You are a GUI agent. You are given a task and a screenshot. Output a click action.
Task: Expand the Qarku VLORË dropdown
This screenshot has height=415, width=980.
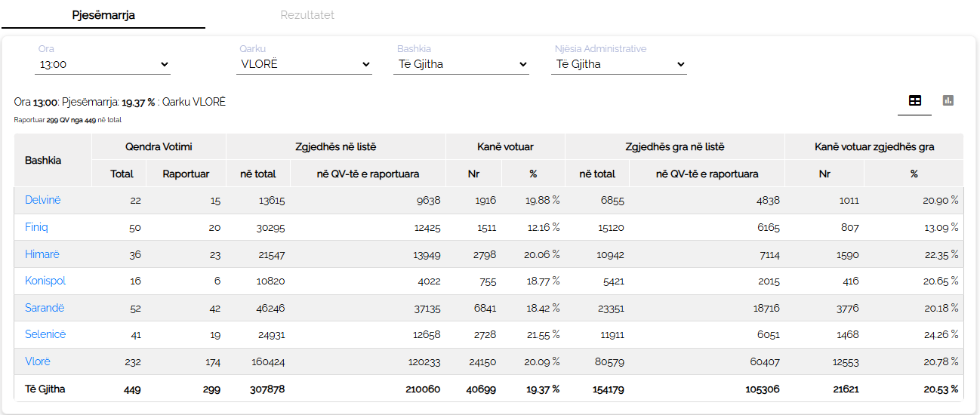click(x=305, y=65)
